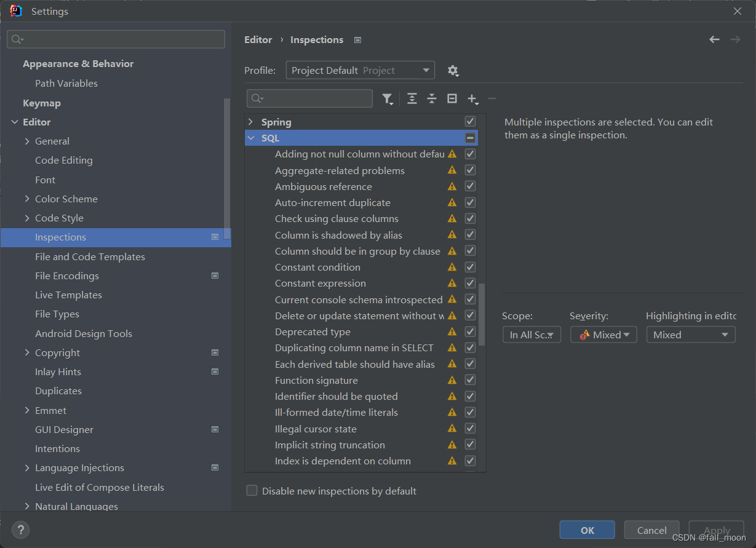Viewport: 756px width, 548px height.
Task: Click the reset to empty square icon
Action: [452, 98]
